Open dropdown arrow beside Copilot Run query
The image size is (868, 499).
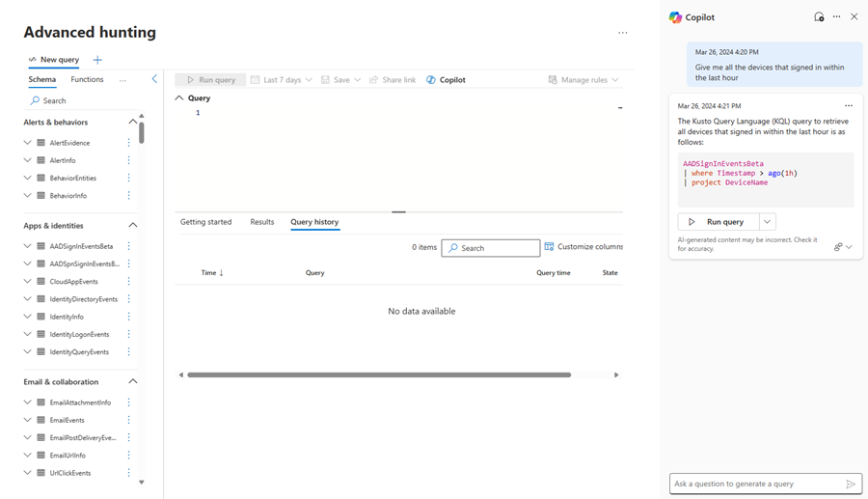pos(768,222)
